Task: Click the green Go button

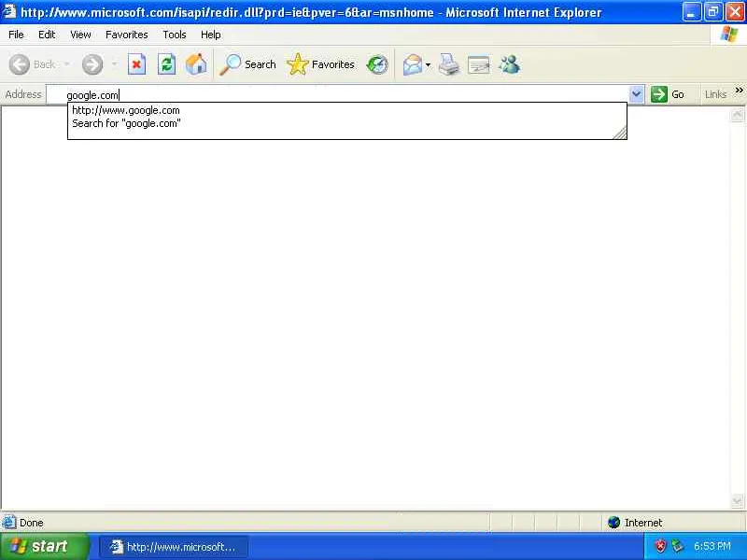Action: (x=668, y=94)
